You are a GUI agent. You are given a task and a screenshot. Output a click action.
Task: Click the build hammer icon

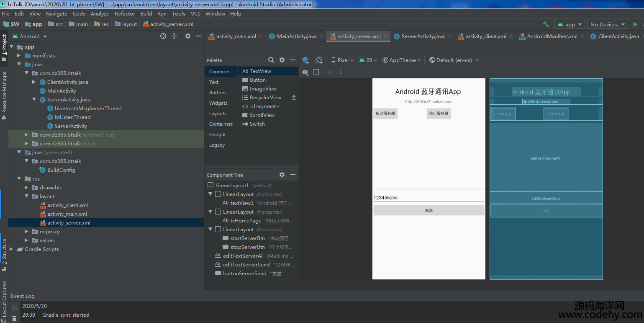pos(546,24)
